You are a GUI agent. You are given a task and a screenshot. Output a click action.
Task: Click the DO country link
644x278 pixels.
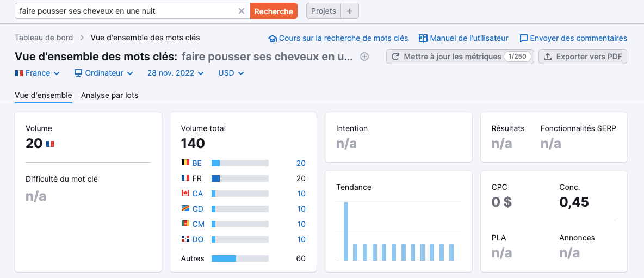(x=198, y=239)
